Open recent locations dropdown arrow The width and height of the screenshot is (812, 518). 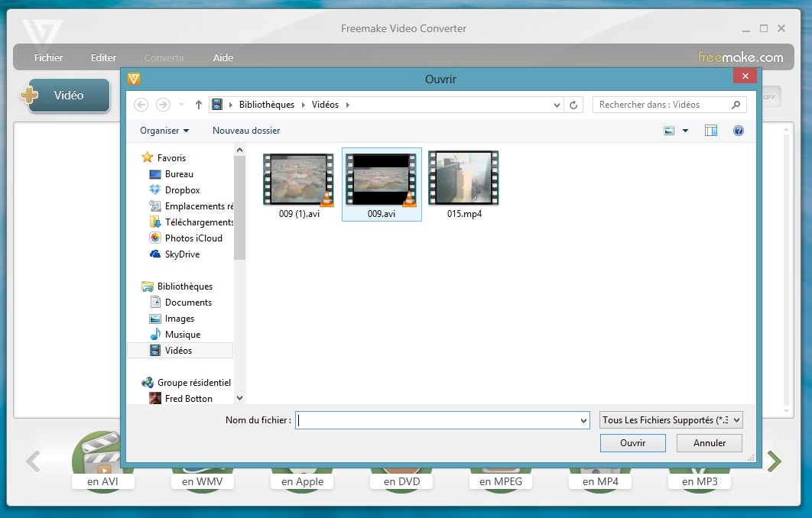point(181,105)
